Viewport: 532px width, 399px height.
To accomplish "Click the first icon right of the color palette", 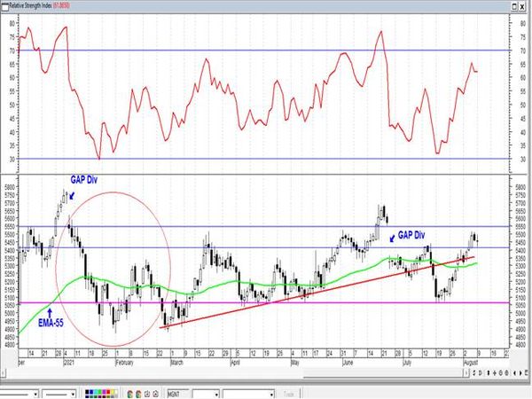I will [130, 394].
